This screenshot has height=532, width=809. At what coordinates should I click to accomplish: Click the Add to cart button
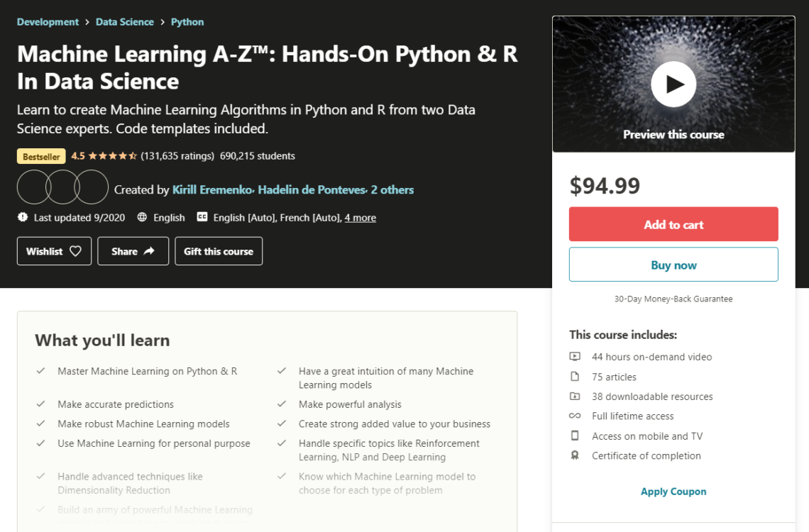673,223
